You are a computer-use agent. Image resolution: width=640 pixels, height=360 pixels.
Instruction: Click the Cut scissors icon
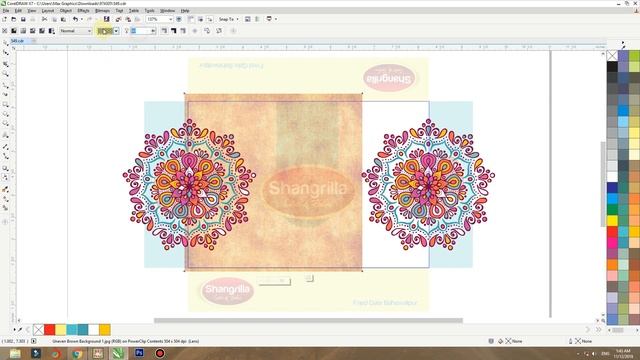44,19
